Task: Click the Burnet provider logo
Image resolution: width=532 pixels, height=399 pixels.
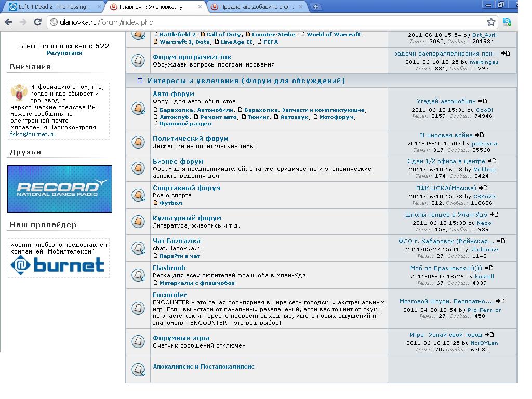Action: click(58, 265)
